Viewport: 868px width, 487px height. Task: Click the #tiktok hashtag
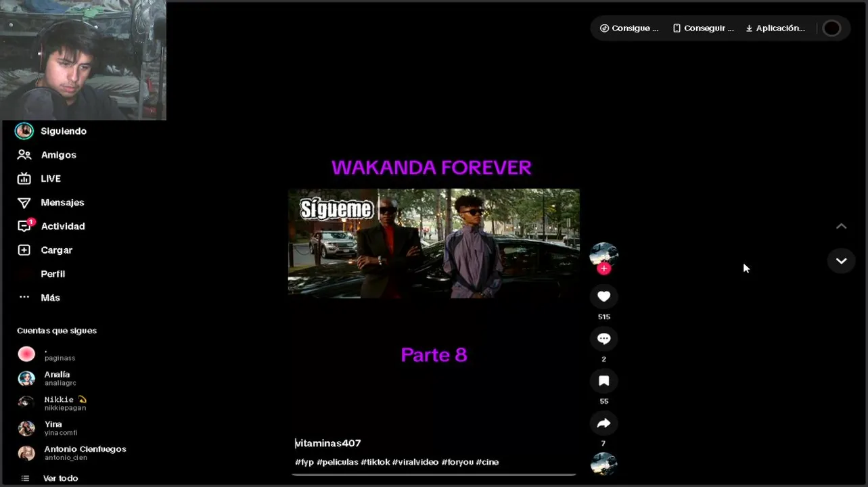click(375, 462)
